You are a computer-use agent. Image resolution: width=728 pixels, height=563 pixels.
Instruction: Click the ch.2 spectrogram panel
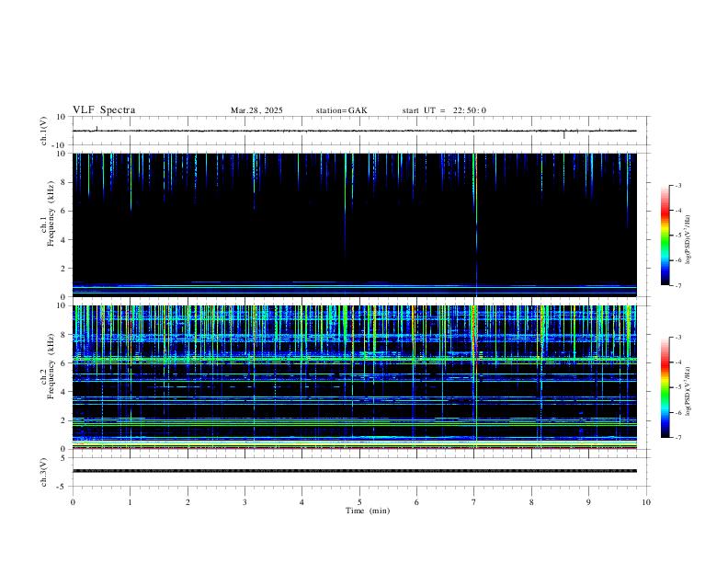pos(355,377)
